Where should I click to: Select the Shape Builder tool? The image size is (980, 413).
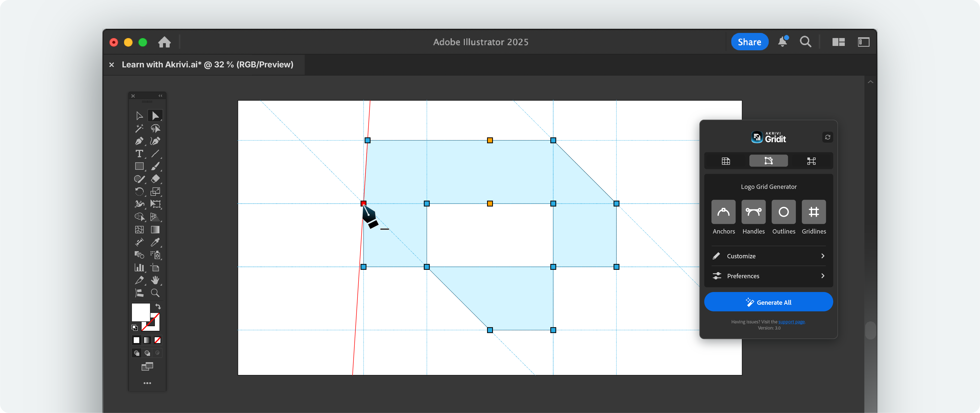(x=139, y=217)
